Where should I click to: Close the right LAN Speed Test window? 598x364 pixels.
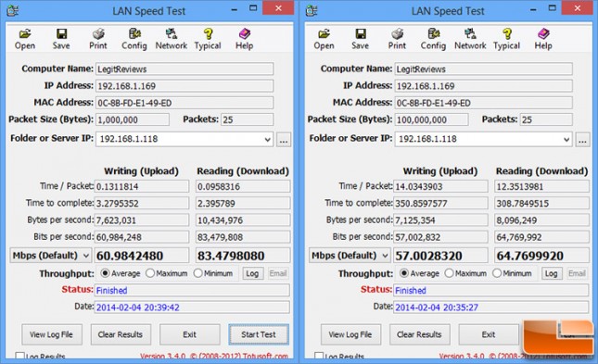[x=578, y=8]
